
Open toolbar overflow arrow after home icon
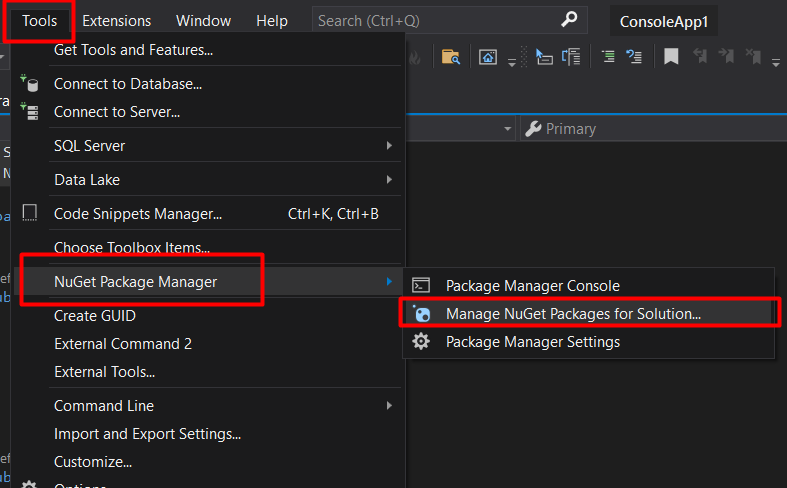coord(511,62)
